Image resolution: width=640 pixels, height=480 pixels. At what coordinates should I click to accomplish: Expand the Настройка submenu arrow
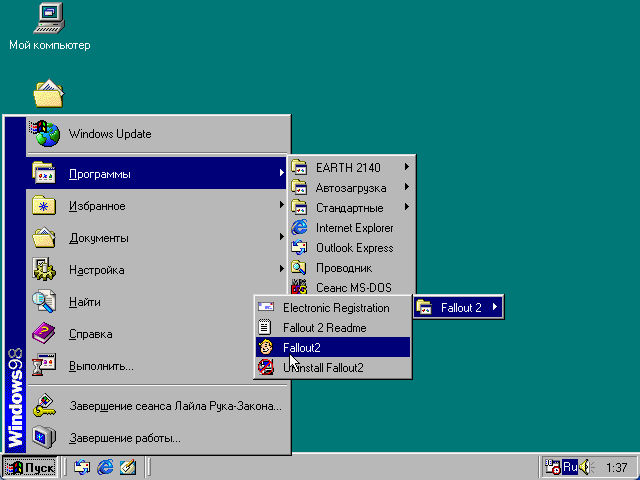click(x=282, y=269)
